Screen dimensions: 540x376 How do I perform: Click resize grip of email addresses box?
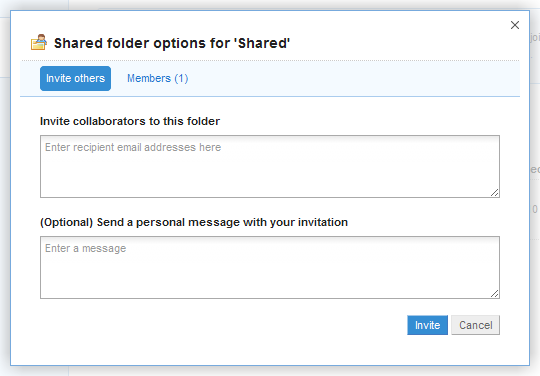[x=495, y=193]
